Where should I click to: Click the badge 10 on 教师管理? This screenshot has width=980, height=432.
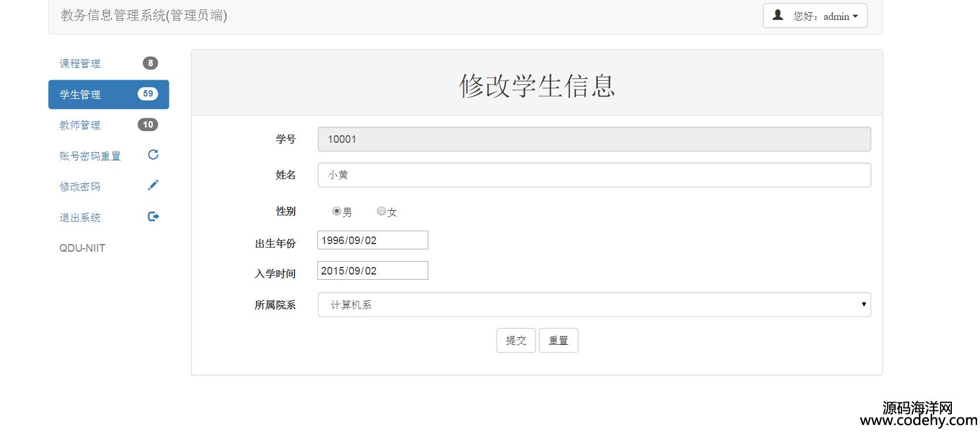pyautogui.click(x=148, y=125)
